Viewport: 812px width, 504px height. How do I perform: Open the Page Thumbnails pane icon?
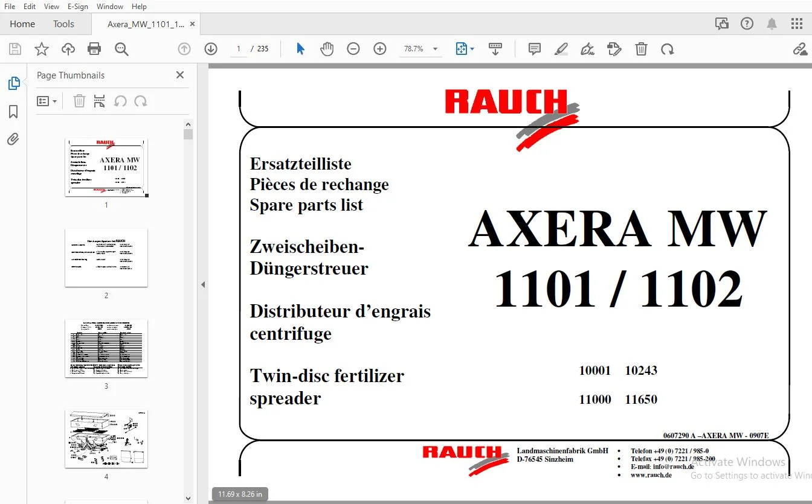14,84
